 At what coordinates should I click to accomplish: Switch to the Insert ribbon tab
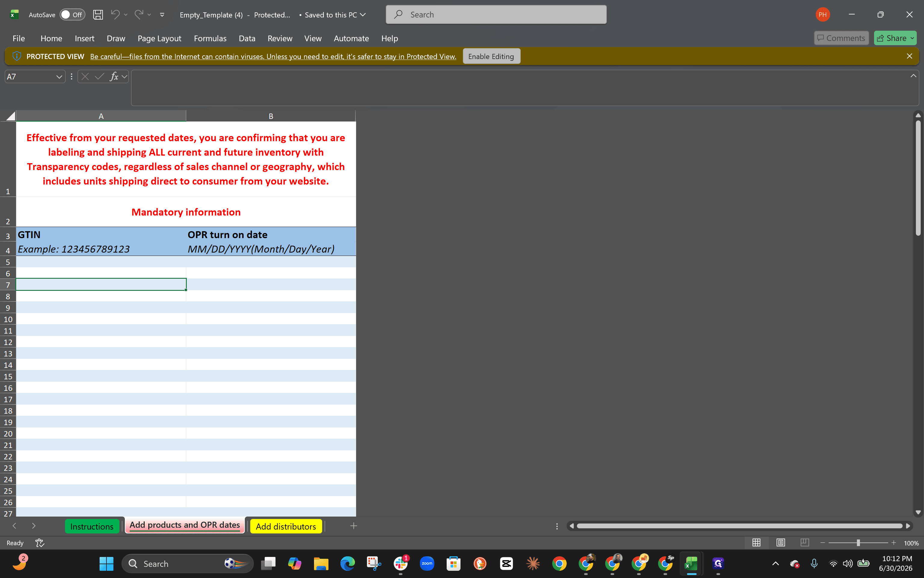(85, 38)
